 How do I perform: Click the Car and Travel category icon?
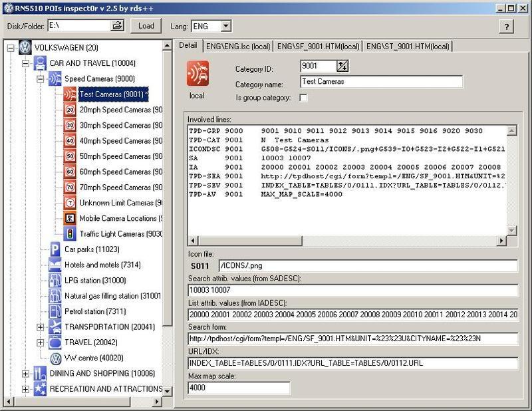tap(40, 63)
